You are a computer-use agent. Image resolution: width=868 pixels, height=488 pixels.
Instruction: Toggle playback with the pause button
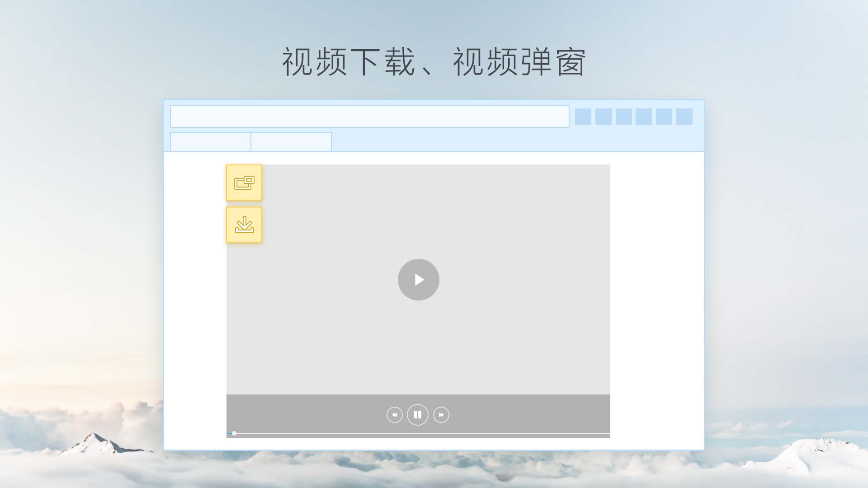coord(417,415)
